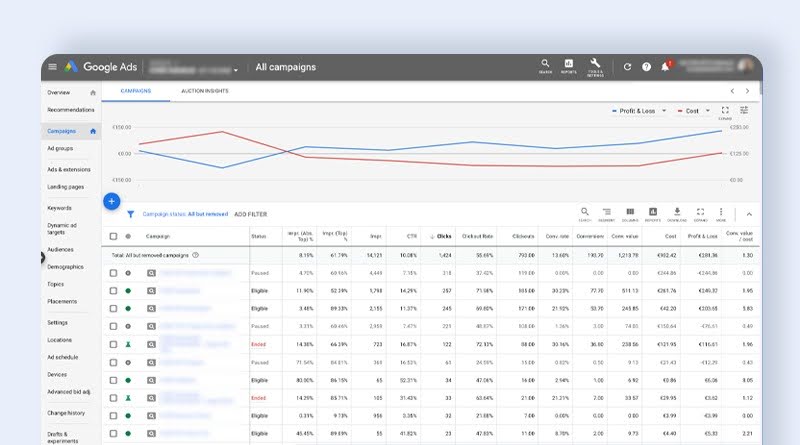Image resolution: width=800 pixels, height=445 pixels.
Task: Open Ad groups in the sidebar
Action: pyautogui.click(x=60, y=149)
